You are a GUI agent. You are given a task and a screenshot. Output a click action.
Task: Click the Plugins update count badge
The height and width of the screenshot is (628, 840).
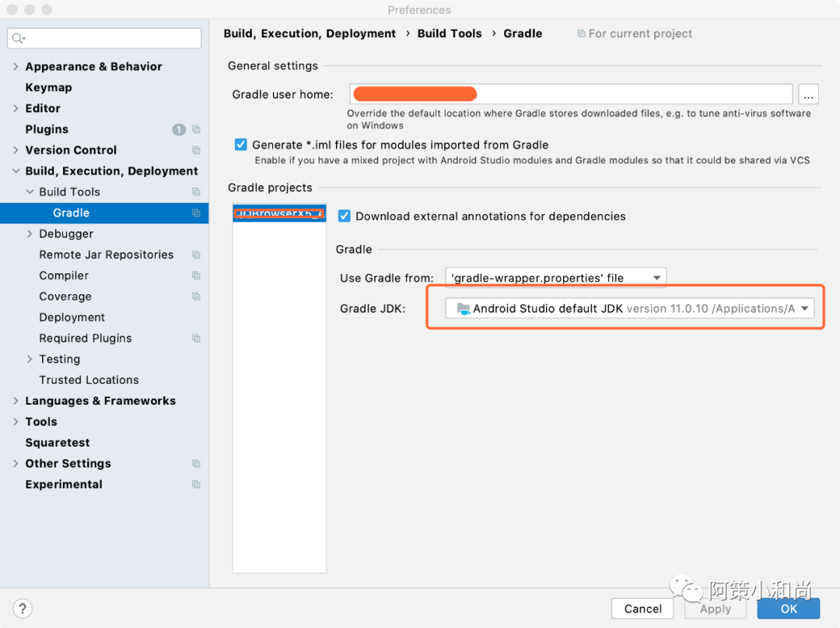[x=179, y=130]
